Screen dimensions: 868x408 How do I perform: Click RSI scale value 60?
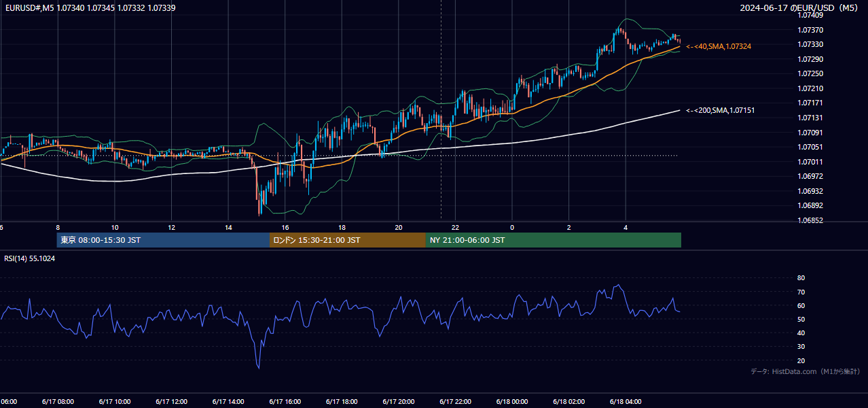click(801, 305)
